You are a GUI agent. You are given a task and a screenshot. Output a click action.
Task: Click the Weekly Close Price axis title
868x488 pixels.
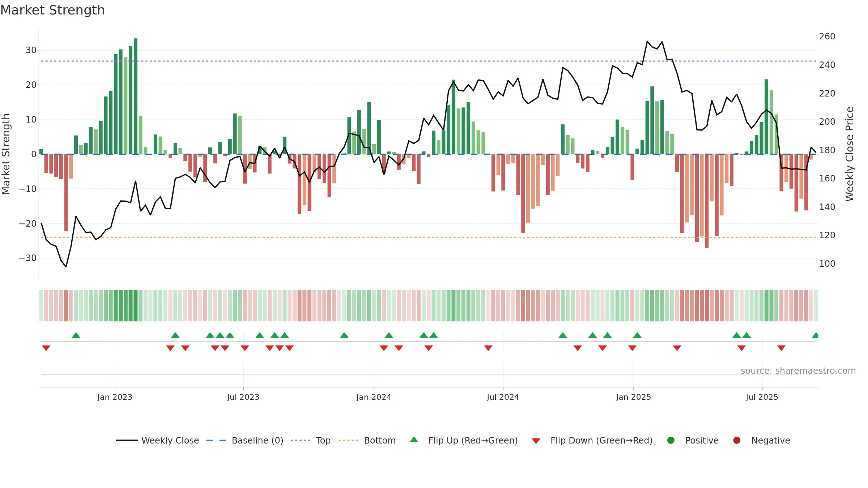click(850, 154)
